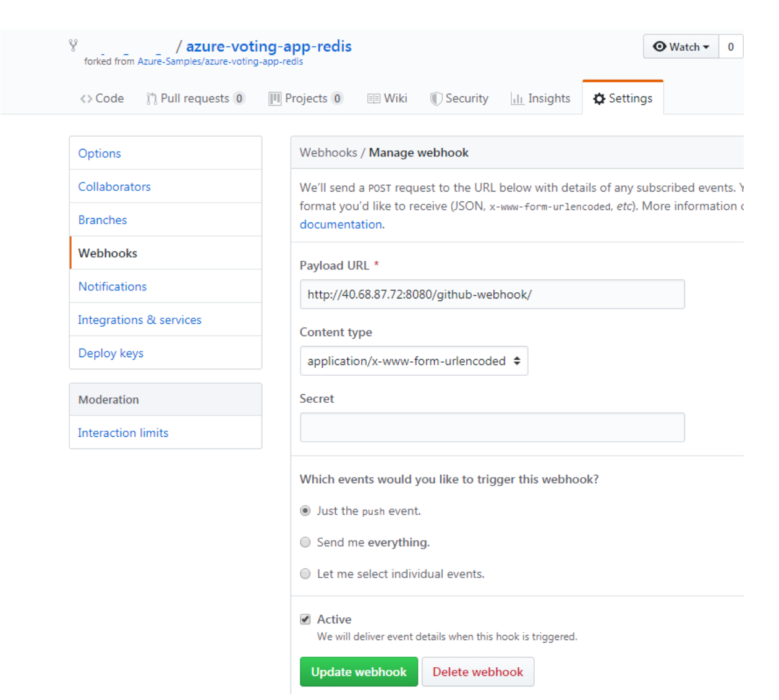Select the 'Just the push event' radio button
779x700 pixels.
[x=305, y=511]
